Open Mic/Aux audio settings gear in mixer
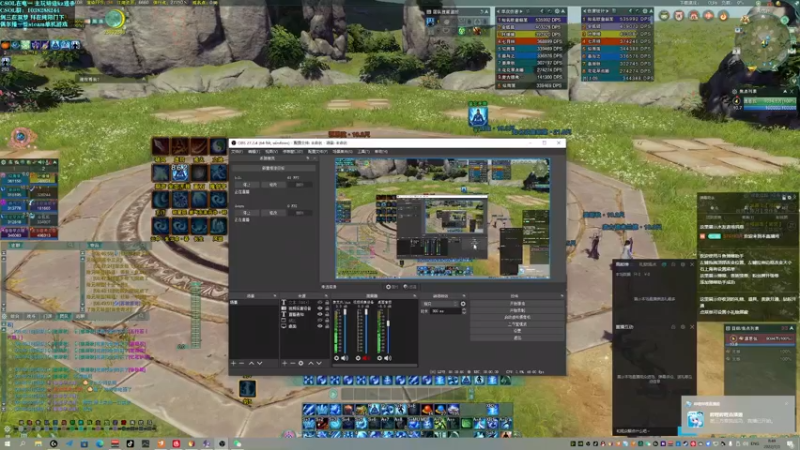 (336, 358)
